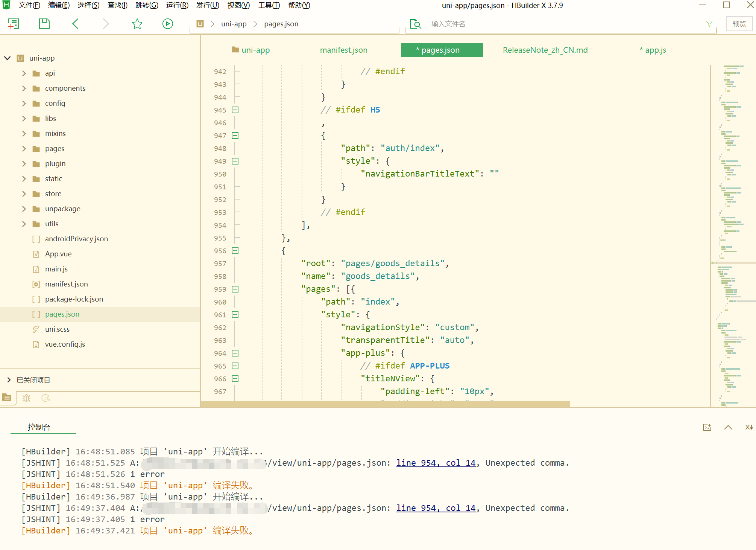
Task: Open the 文件(F) menu
Action: pyautogui.click(x=29, y=5)
